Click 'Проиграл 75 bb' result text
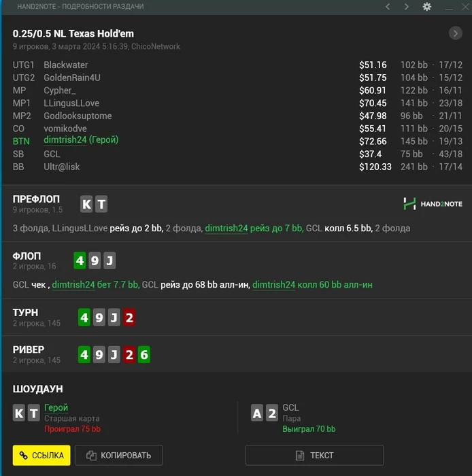Viewport: 472px width, 476px height. point(72,429)
